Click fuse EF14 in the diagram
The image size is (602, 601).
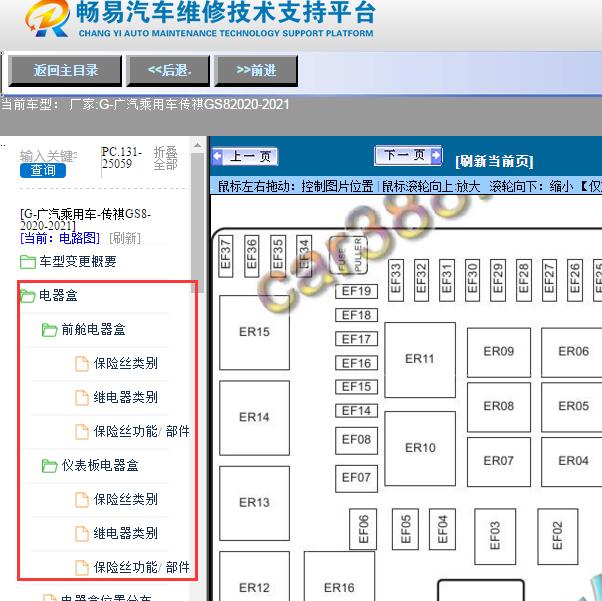(356, 411)
